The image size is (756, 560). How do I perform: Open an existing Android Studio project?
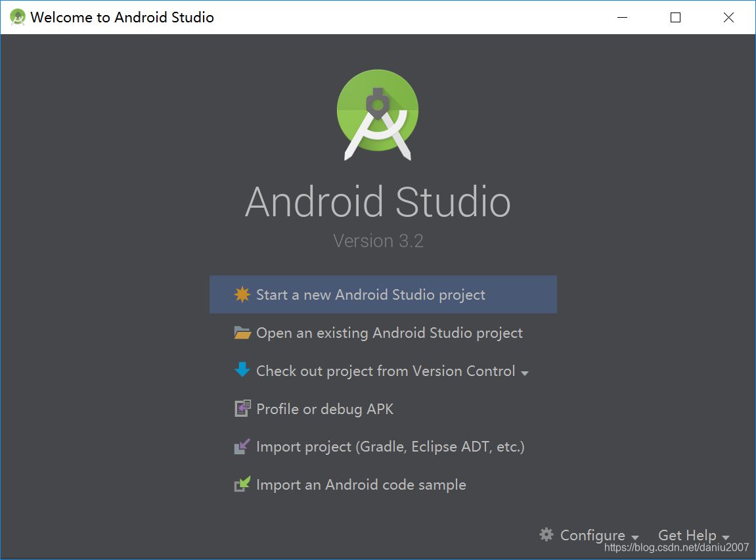(x=383, y=333)
